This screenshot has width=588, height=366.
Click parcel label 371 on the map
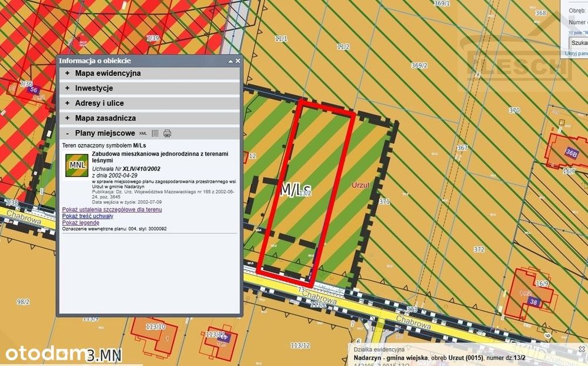(x=385, y=202)
